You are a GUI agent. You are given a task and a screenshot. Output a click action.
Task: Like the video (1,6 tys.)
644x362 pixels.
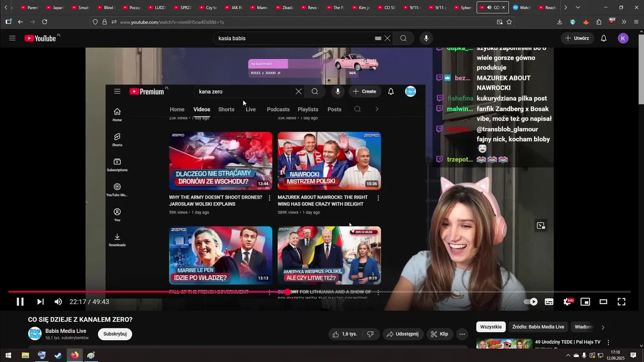pyautogui.click(x=345, y=334)
